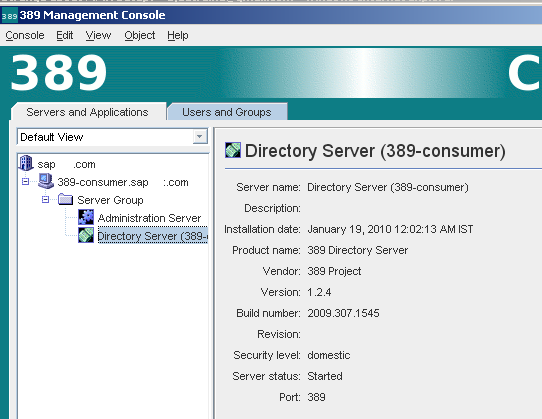Click the Directory Server tree node icon

click(x=86, y=235)
